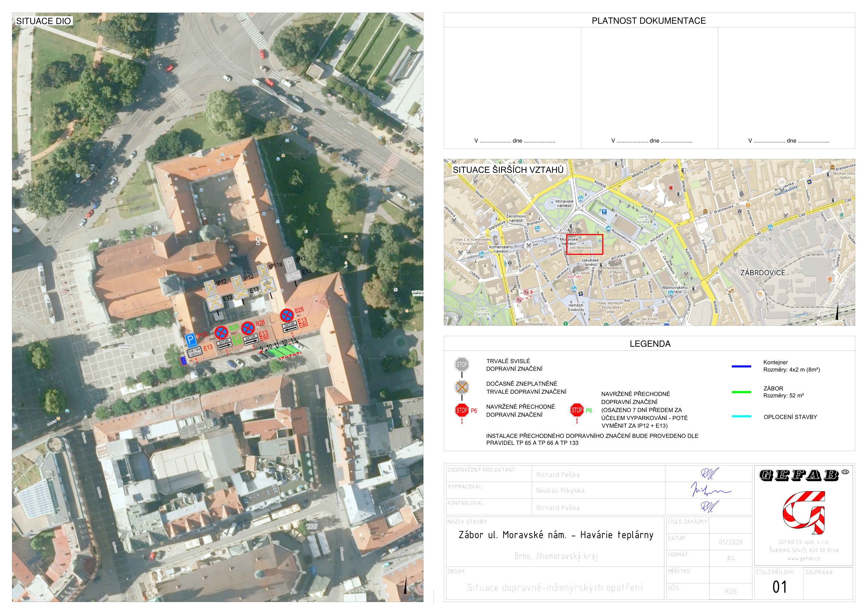Image resolution: width=868 pixels, height=614 pixels.
Task: Click the blue Kontejner line swatch
Action: [741, 366]
